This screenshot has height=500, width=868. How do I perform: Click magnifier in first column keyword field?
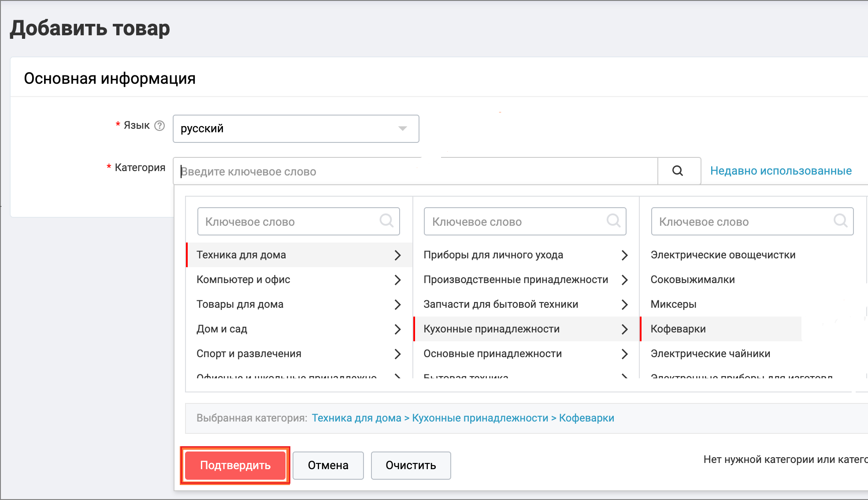tap(386, 220)
